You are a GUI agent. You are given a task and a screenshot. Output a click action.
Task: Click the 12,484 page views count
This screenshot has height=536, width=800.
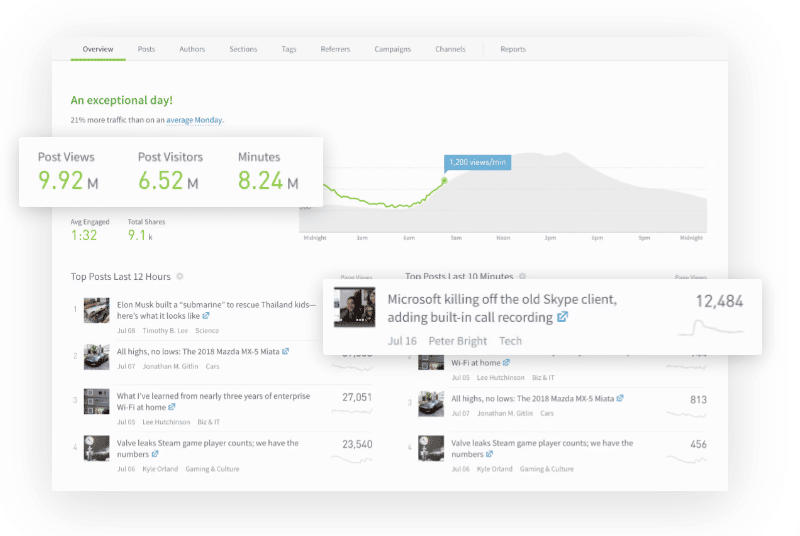click(719, 301)
